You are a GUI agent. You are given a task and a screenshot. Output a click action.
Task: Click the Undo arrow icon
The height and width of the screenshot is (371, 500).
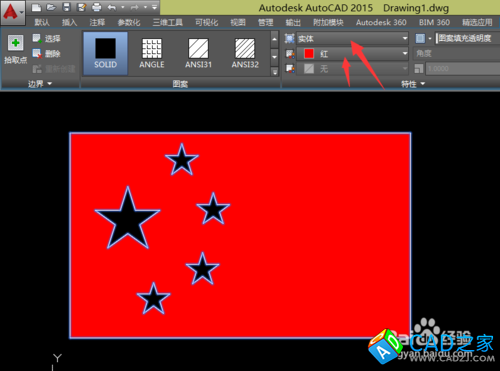[112, 7]
